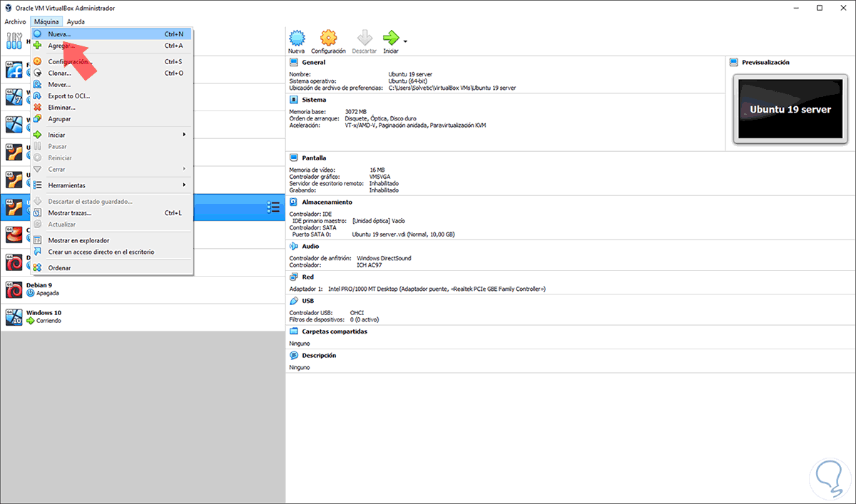Click the Debian 9 Apagada power icon
Screen dimensions: 856x504
30,293
